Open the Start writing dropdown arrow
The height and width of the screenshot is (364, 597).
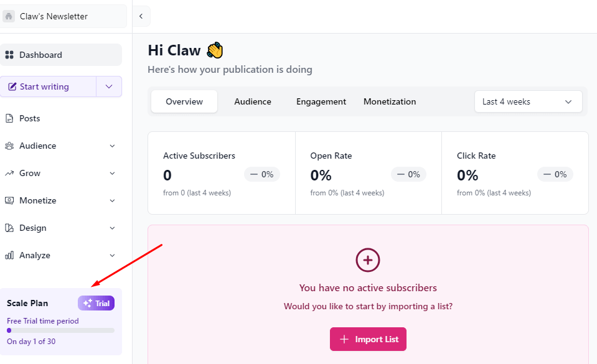click(x=109, y=86)
